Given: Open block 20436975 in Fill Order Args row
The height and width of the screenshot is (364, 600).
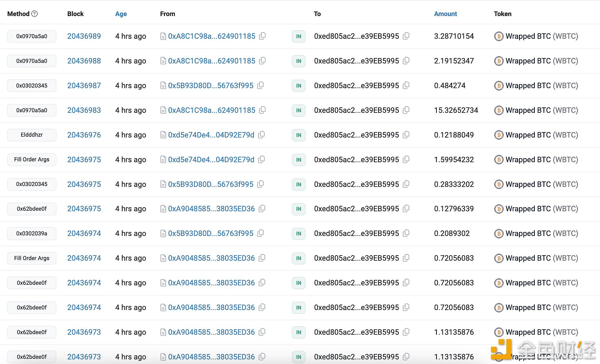Looking at the screenshot, I should point(84,160).
